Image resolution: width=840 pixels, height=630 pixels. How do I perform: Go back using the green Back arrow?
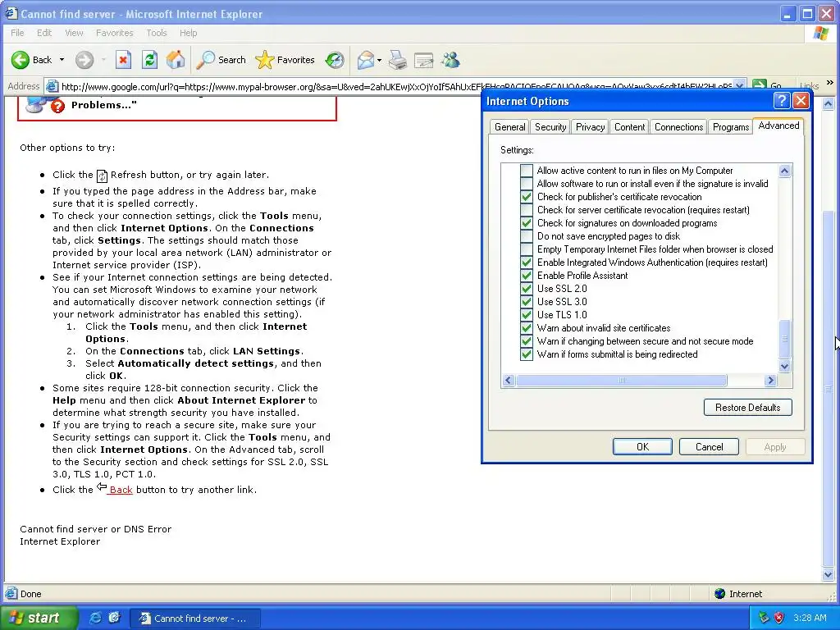[21, 60]
